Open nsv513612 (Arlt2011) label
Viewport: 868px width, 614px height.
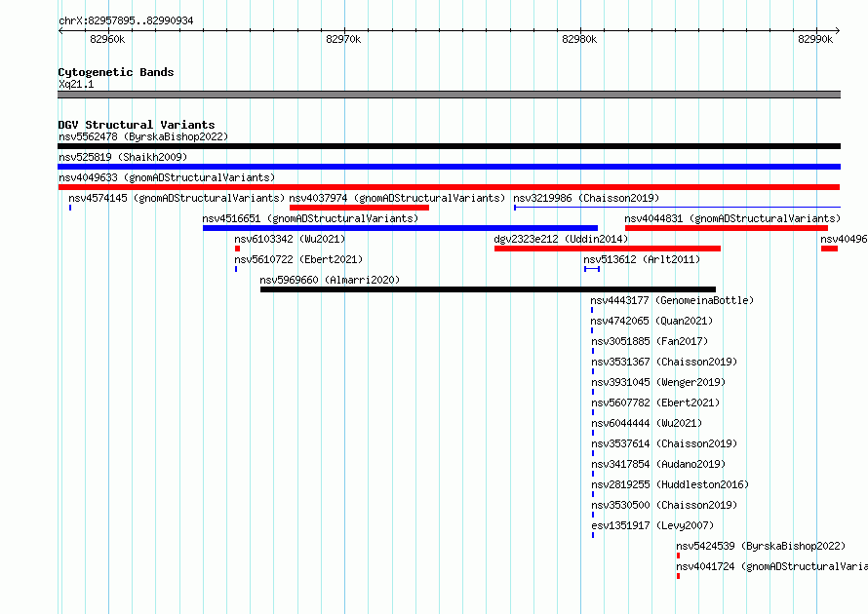coord(642,259)
